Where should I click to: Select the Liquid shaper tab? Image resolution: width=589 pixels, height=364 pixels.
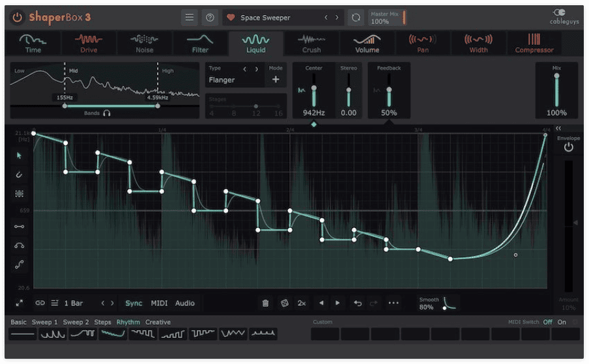pyautogui.click(x=256, y=44)
